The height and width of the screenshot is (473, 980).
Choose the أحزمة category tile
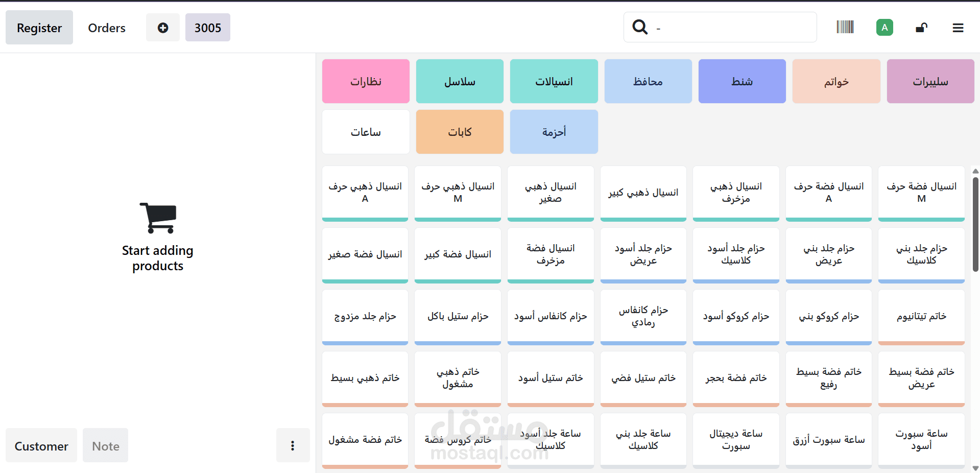(x=554, y=132)
